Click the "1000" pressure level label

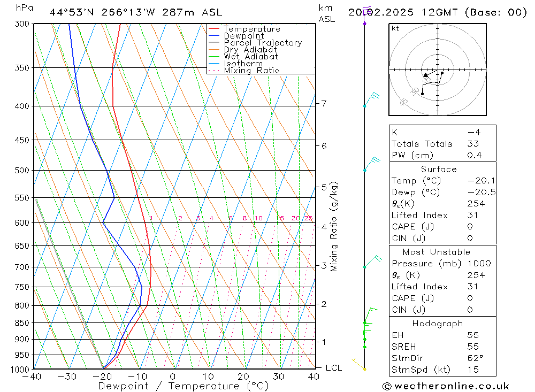(20, 370)
